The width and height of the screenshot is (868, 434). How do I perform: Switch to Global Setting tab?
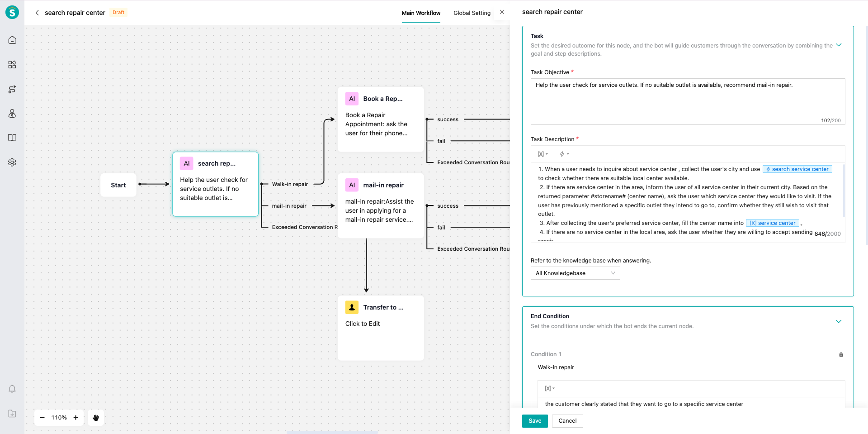pyautogui.click(x=472, y=13)
